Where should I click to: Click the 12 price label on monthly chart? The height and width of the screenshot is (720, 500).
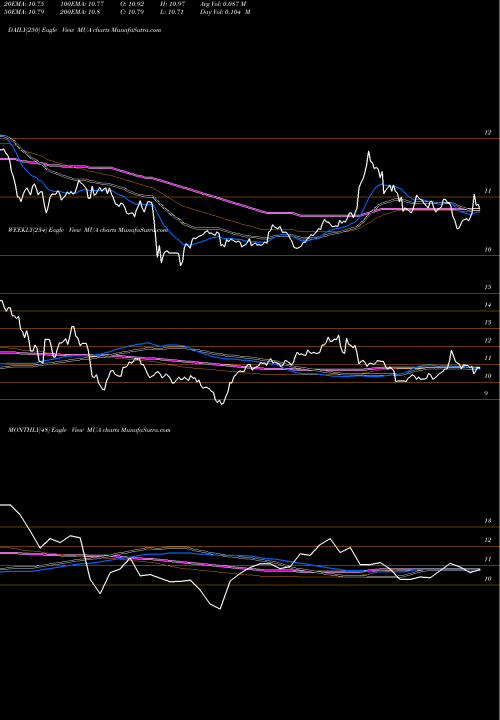click(x=488, y=540)
